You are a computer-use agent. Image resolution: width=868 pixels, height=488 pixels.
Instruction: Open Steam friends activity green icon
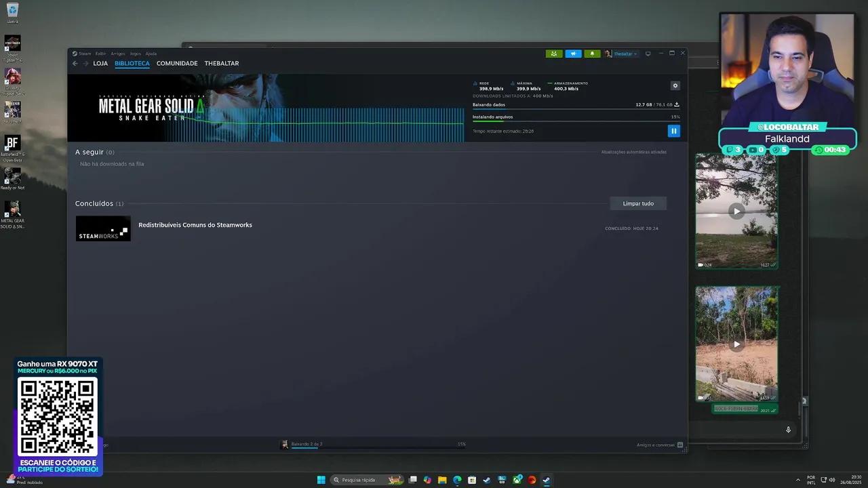tap(554, 54)
